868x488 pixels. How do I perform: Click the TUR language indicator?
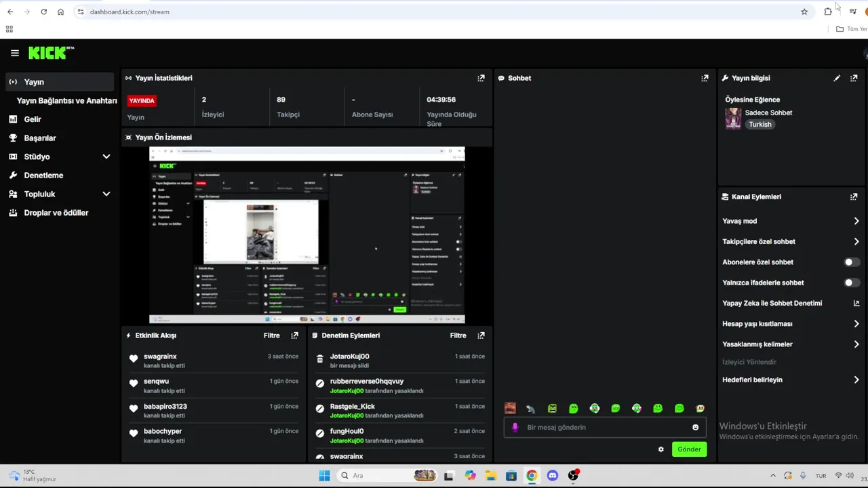821,476
